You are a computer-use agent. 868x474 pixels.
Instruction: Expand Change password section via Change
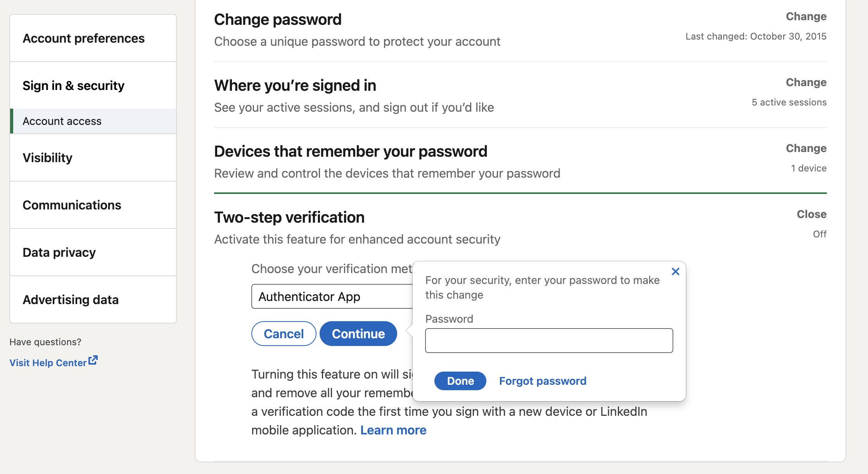pyautogui.click(x=806, y=16)
